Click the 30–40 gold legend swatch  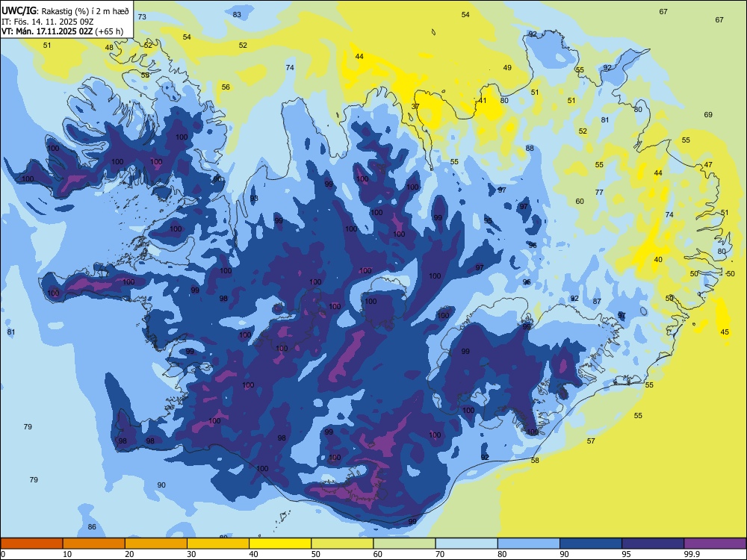(x=218, y=544)
